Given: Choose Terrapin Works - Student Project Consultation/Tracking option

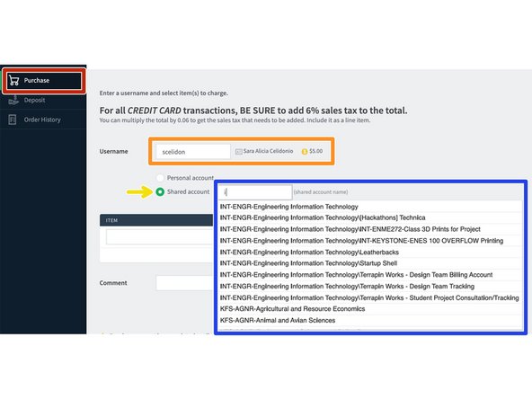Looking at the screenshot, I should (370, 297).
